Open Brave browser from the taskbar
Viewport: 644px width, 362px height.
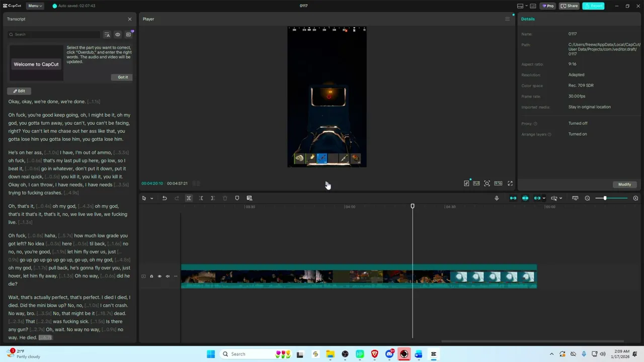coord(374,354)
